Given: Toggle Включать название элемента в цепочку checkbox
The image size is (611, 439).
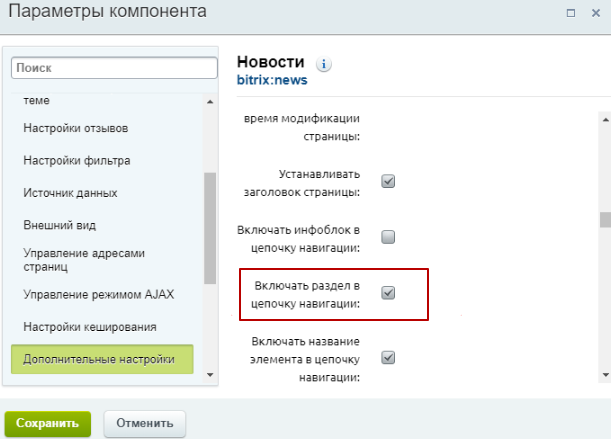Looking at the screenshot, I should (x=389, y=357).
